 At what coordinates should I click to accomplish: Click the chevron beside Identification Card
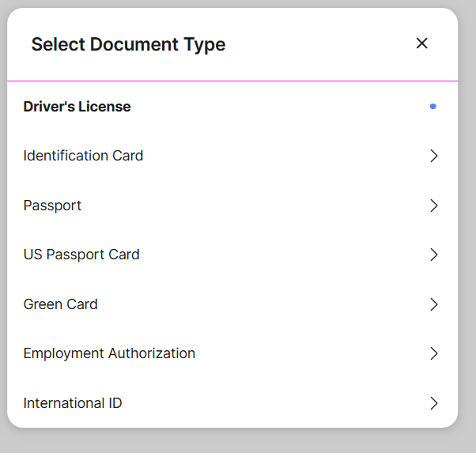pyautogui.click(x=433, y=156)
